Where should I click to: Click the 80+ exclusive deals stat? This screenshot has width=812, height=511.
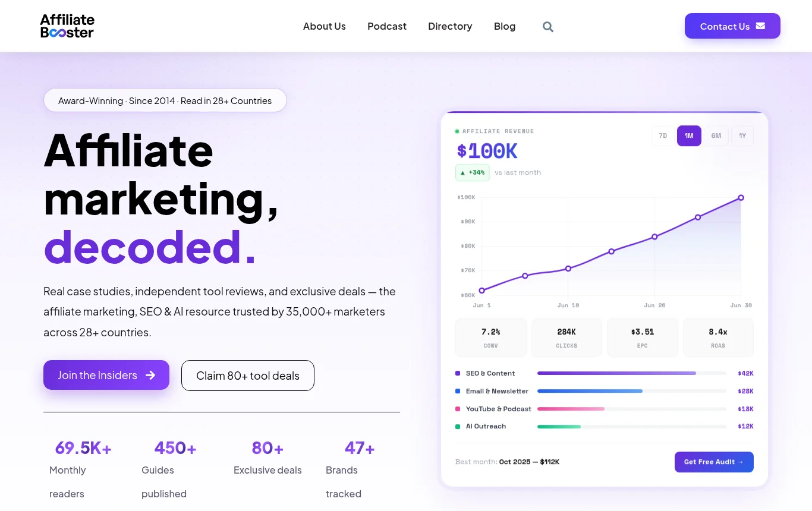(267, 458)
